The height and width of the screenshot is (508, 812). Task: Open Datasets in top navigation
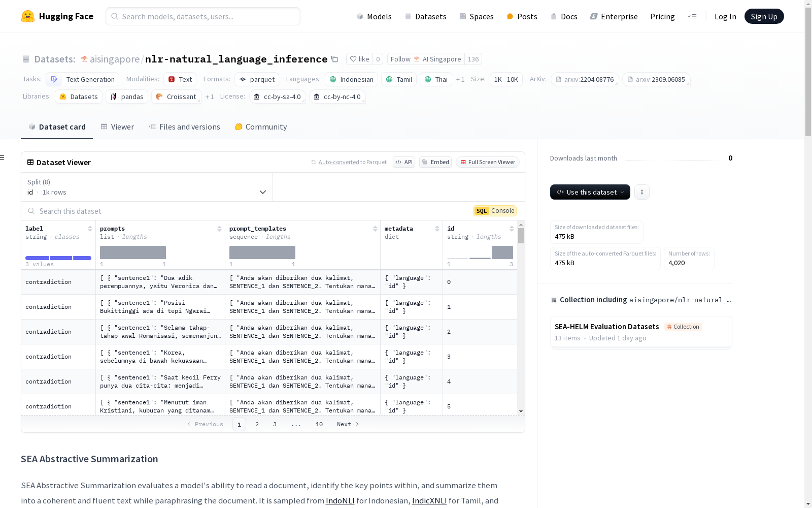point(425,16)
